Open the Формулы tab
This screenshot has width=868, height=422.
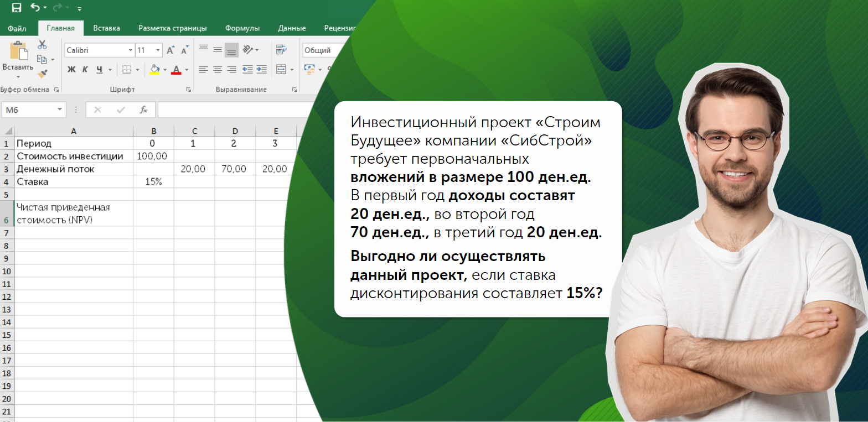pos(242,28)
